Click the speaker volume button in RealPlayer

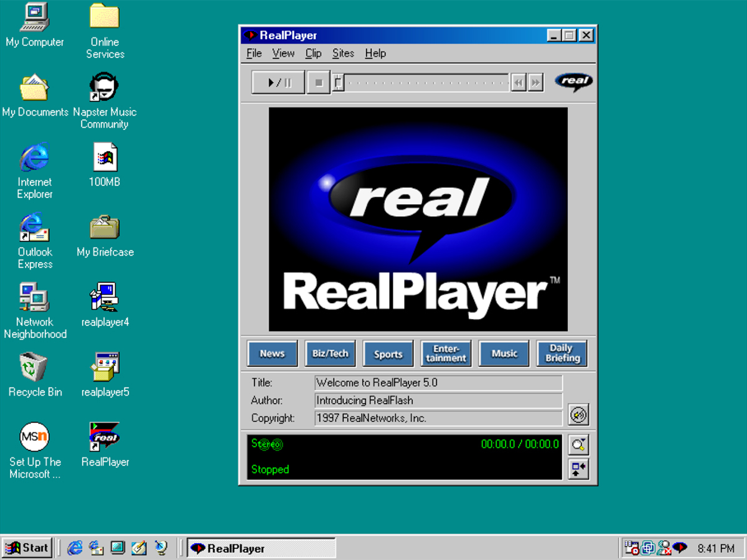578,415
